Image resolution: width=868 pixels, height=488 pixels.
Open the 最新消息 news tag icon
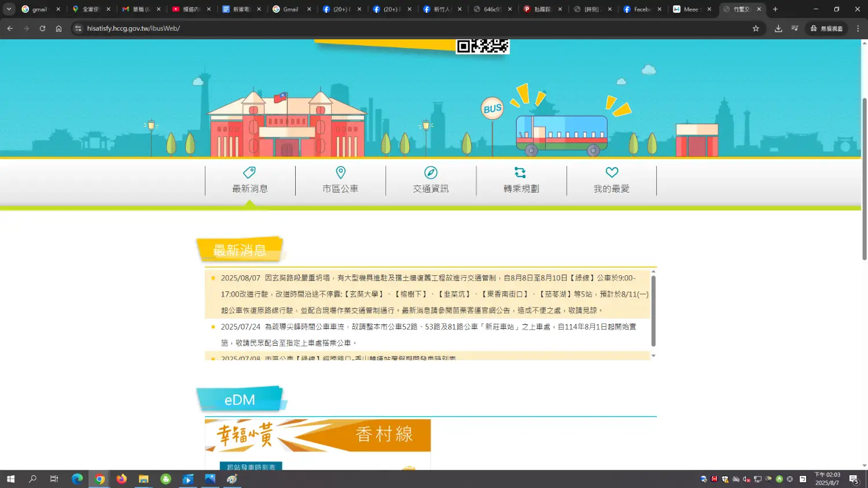tap(249, 172)
